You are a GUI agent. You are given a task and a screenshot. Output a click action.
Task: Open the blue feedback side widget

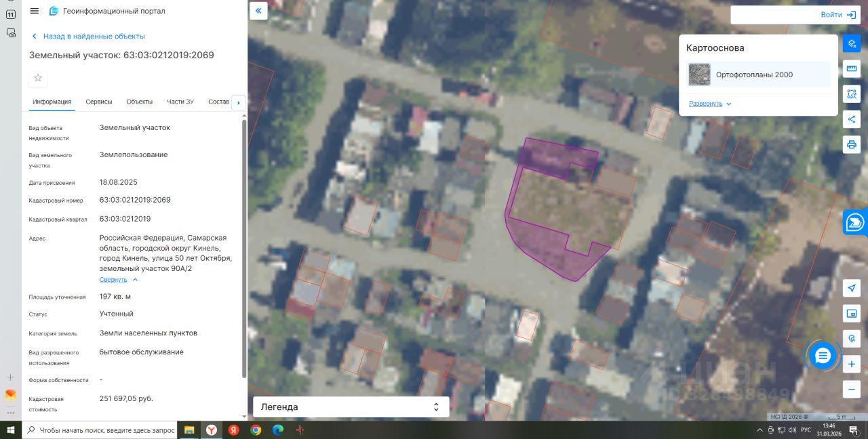(x=855, y=222)
